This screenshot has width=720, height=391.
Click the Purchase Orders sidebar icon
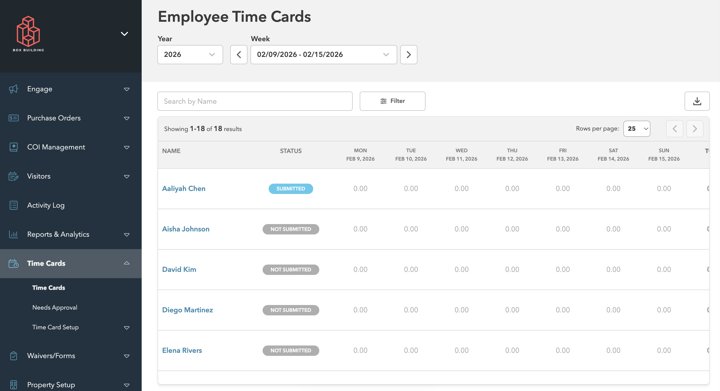click(x=14, y=118)
